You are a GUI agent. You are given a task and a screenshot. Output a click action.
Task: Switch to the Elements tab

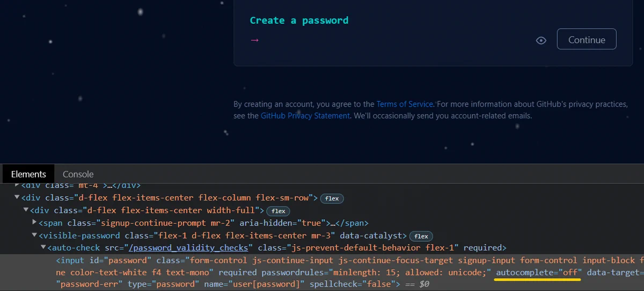click(x=28, y=174)
